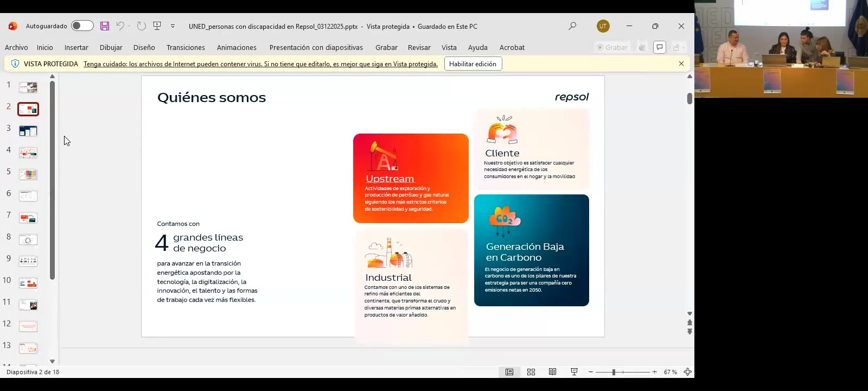Open the Undo history dropdown arrow
The image size is (868, 391).
tap(129, 26)
